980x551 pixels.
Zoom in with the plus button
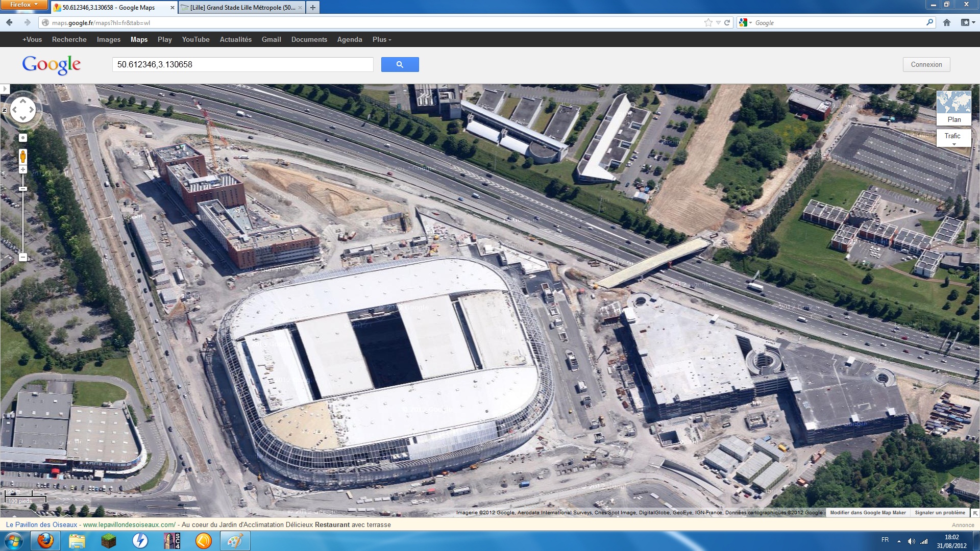(22, 169)
